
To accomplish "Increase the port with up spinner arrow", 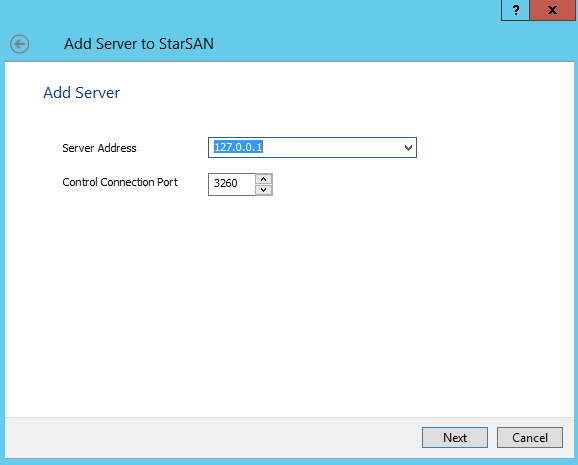I will (x=264, y=179).
